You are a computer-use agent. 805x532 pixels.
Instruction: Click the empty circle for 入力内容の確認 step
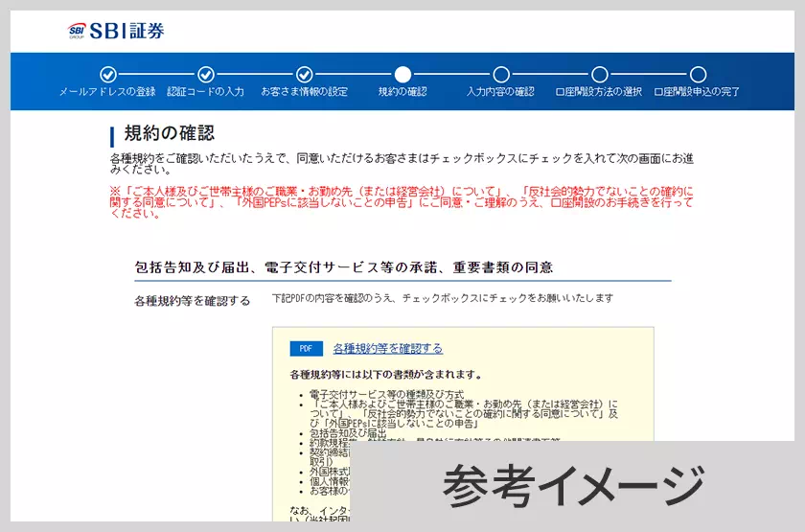pyautogui.click(x=501, y=75)
